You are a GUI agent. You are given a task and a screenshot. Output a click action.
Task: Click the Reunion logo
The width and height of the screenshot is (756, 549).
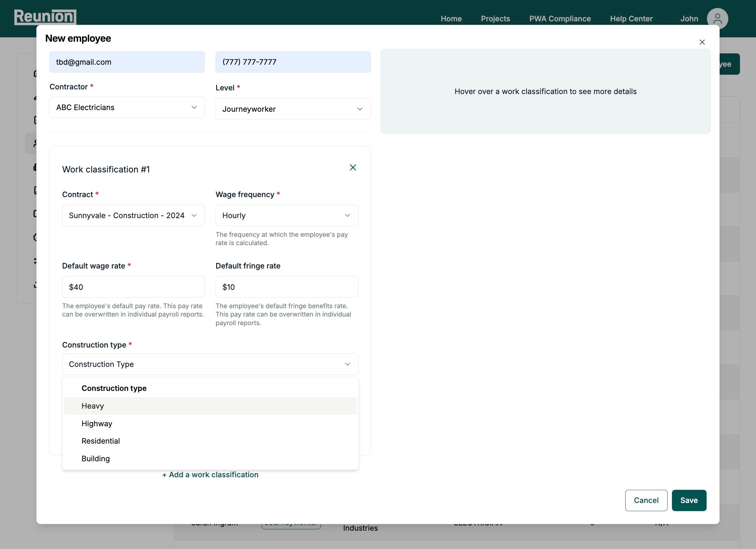point(45,16)
